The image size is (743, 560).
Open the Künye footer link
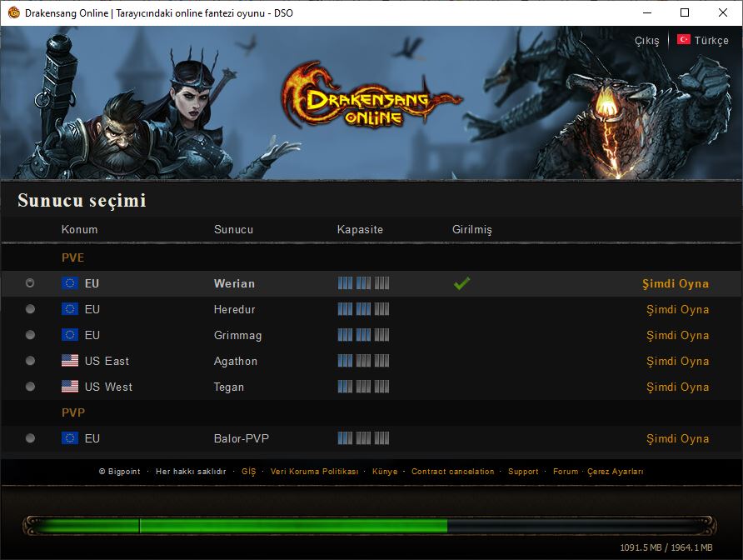click(x=385, y=472)
